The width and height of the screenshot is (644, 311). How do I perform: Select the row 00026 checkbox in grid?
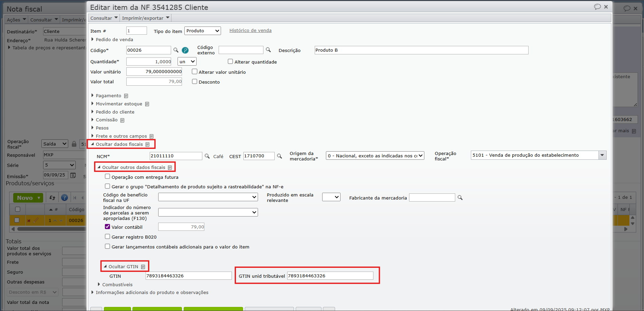(x=17, y=220)
